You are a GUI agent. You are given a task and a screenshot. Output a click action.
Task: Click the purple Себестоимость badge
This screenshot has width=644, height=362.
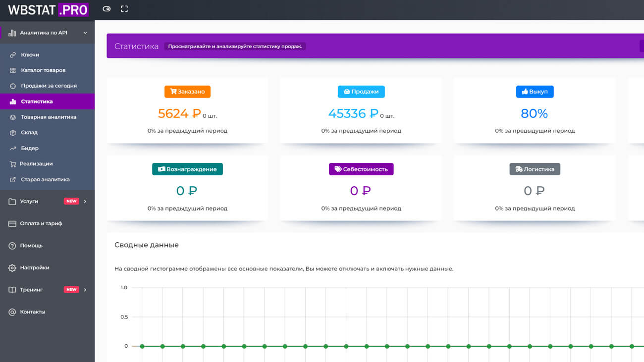click(x=361, y=169)
